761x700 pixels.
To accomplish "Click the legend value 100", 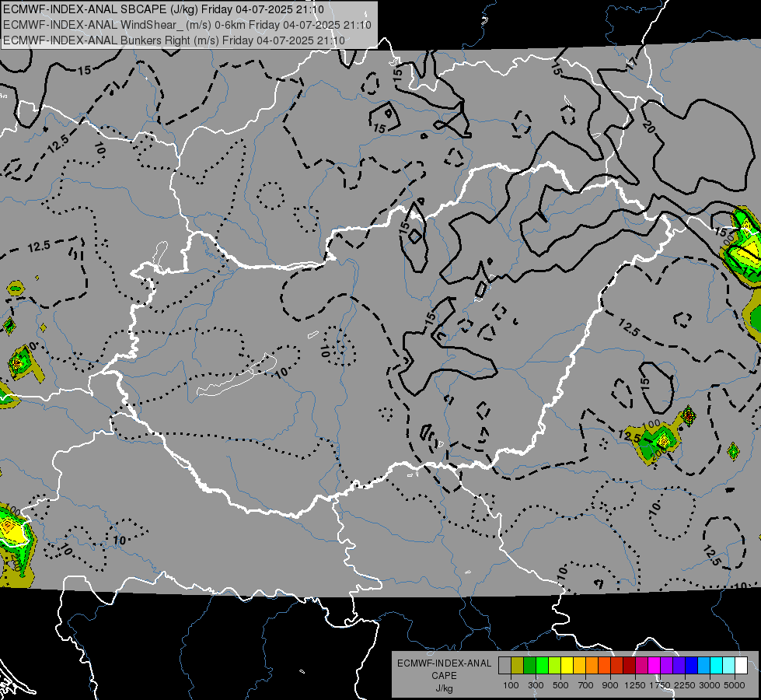I will click(x=511, y=685).
